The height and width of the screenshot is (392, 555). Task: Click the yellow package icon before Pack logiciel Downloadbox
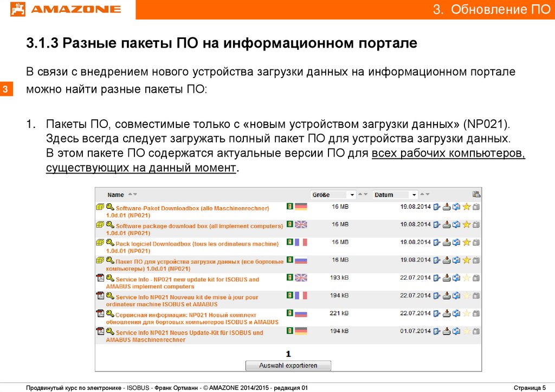(x=100, y=242)
